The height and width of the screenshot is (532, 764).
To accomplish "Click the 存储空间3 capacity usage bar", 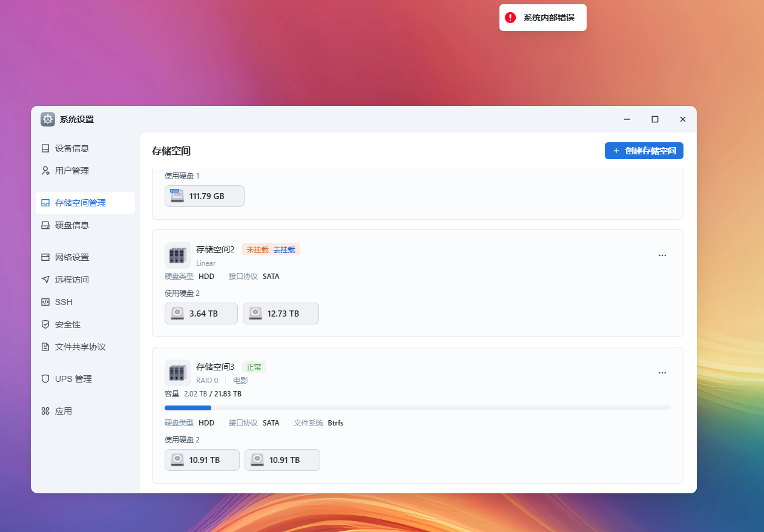I will pyautogui.click(x=418, y=408).
